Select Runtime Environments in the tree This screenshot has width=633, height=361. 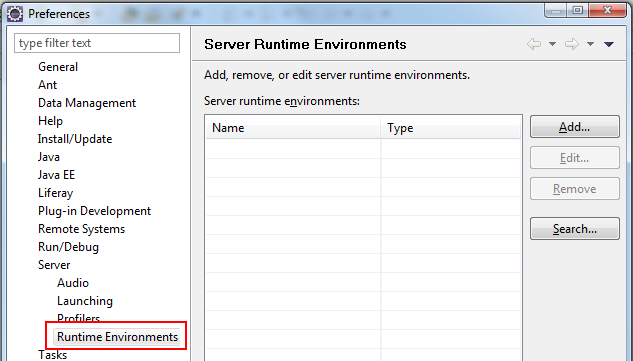tap(117, 337)
